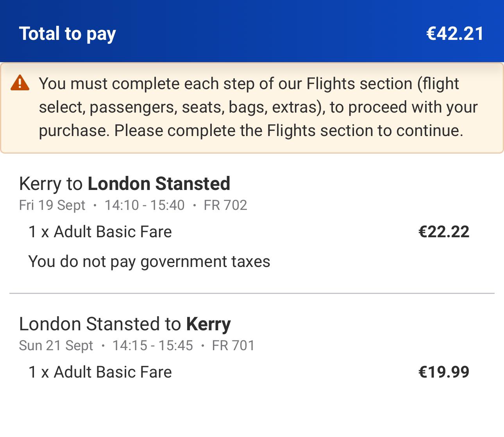Click You do not pay government taxes
504x437 pixels.
tap(149, 261)
